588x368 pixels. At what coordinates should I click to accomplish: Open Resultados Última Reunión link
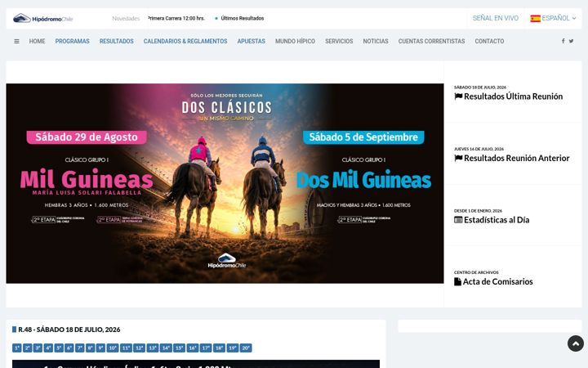513,96
